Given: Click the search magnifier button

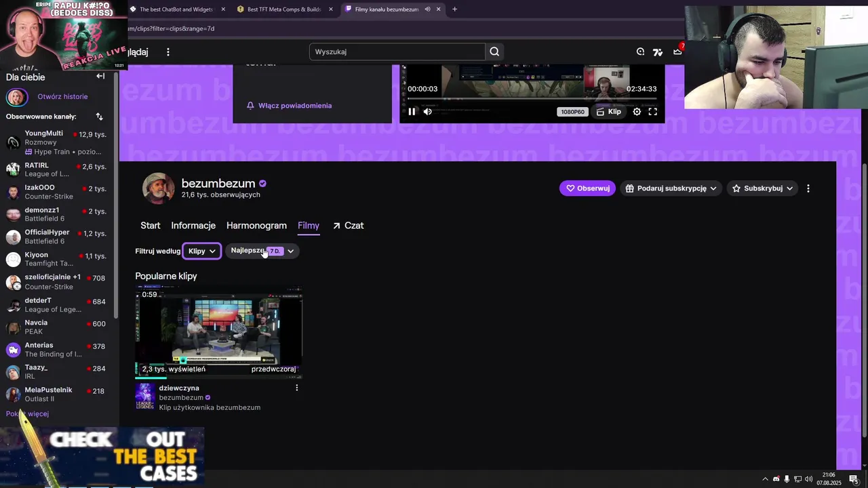Looking at the screenshot, I should pos(494,52).
